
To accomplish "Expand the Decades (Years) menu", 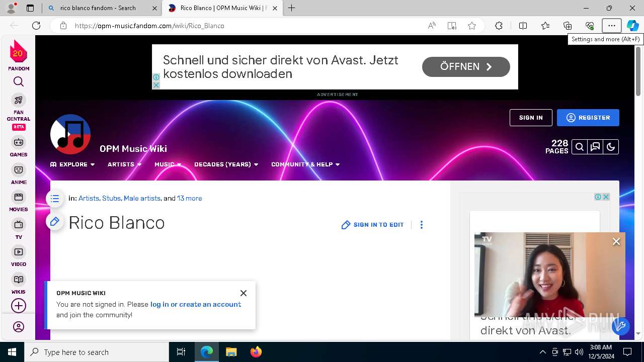I will pos(226,164).
